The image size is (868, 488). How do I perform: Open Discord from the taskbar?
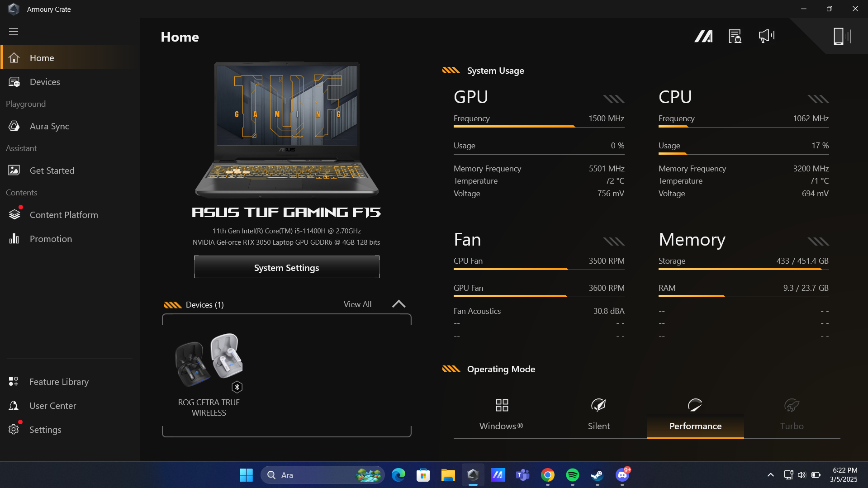pos(622,475)
